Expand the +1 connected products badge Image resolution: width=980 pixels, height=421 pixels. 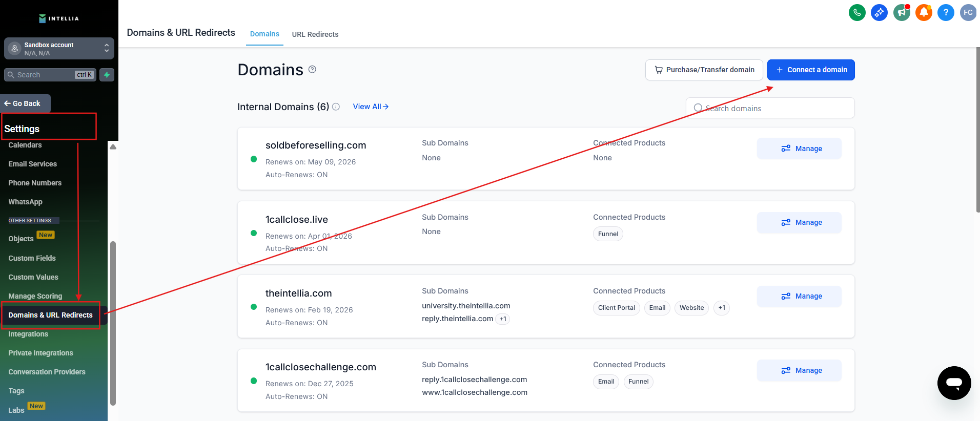tap(722, 308)
